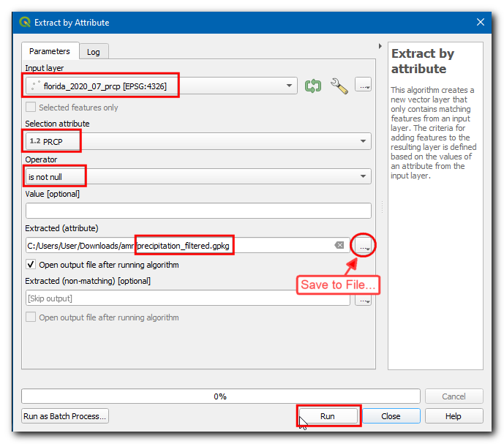Open the Selection attribute PRCP dropdown
Viewport: 504px width, 444px height.
(x=364, y=141)
